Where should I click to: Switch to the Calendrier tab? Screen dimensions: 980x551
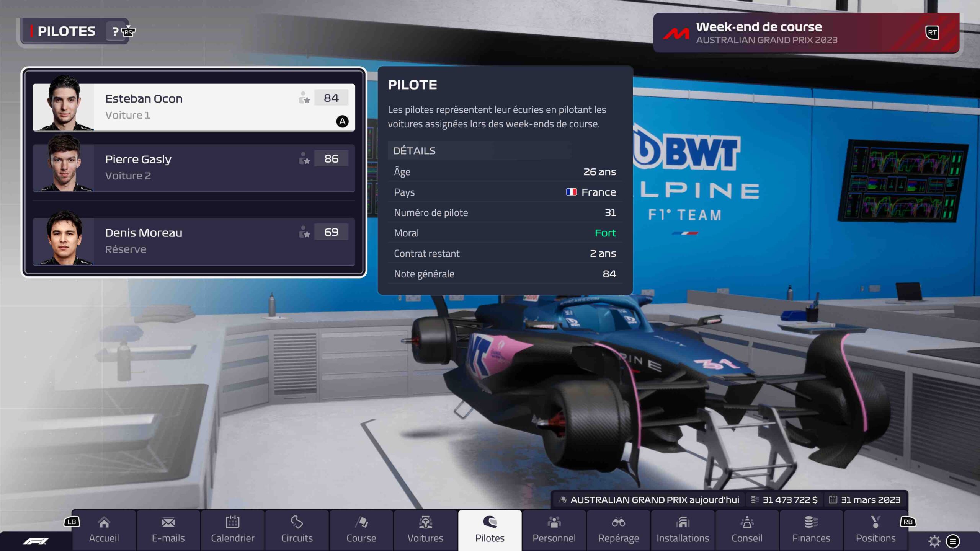232,530
